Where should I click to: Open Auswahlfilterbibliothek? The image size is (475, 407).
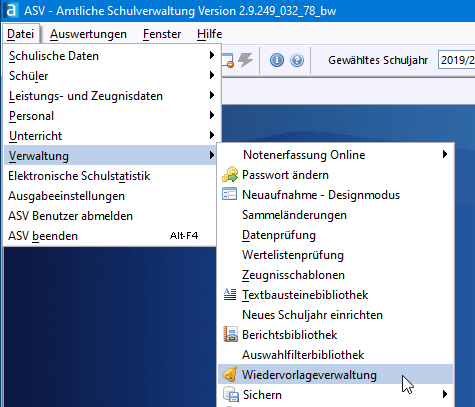click(335, 355)
